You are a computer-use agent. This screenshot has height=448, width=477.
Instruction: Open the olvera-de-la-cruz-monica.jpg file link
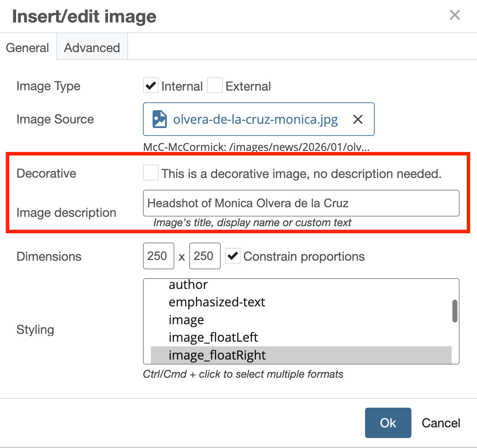pyautogui.click(x=255, y=119)
